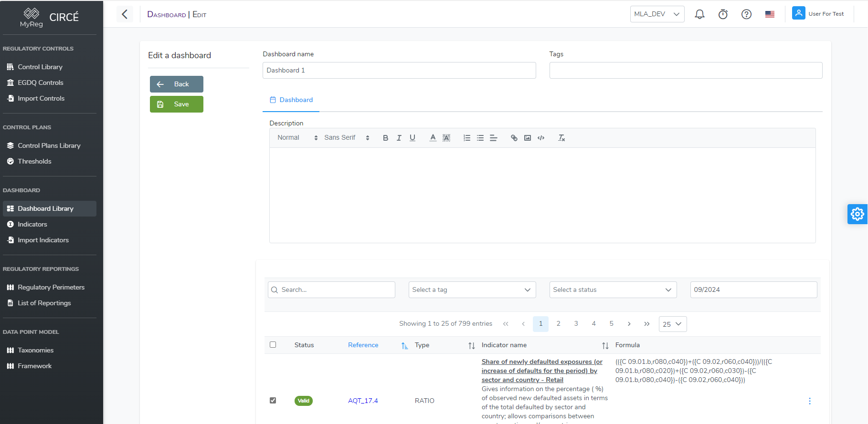868x424 pixels.
Task: Expand the MLA_DEV environment dropdown
Action: pos(657,14)
